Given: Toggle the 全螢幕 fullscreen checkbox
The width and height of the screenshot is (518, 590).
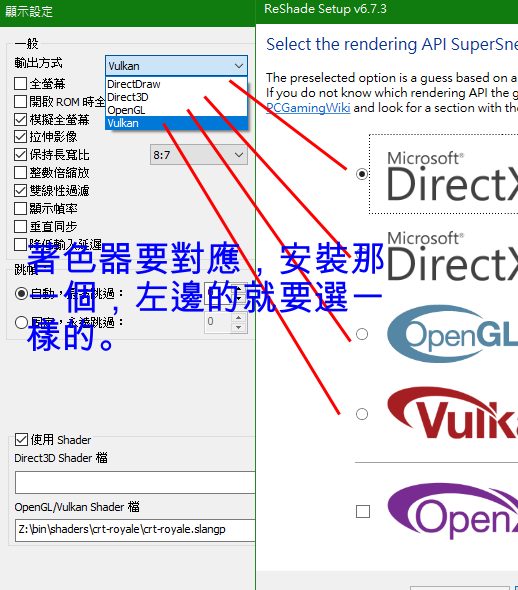Looking at the screenshot, I should 20,83.
